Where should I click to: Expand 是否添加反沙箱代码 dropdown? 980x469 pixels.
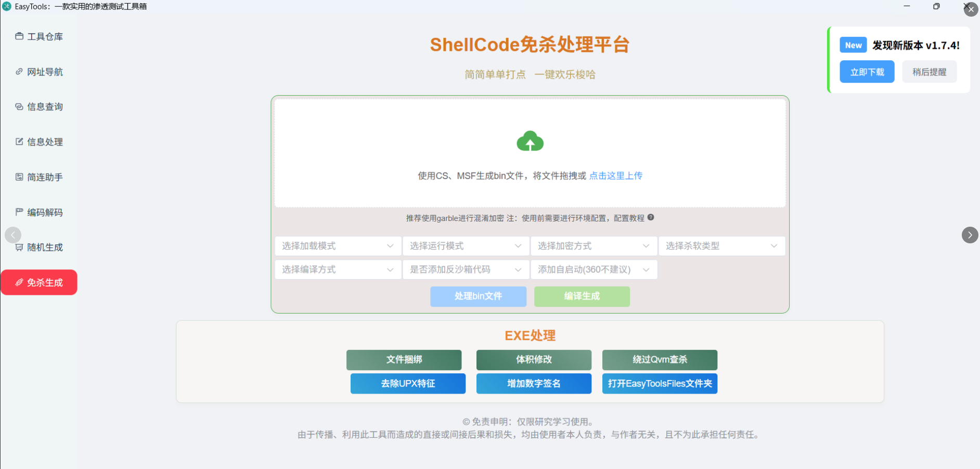click(466, 269)
